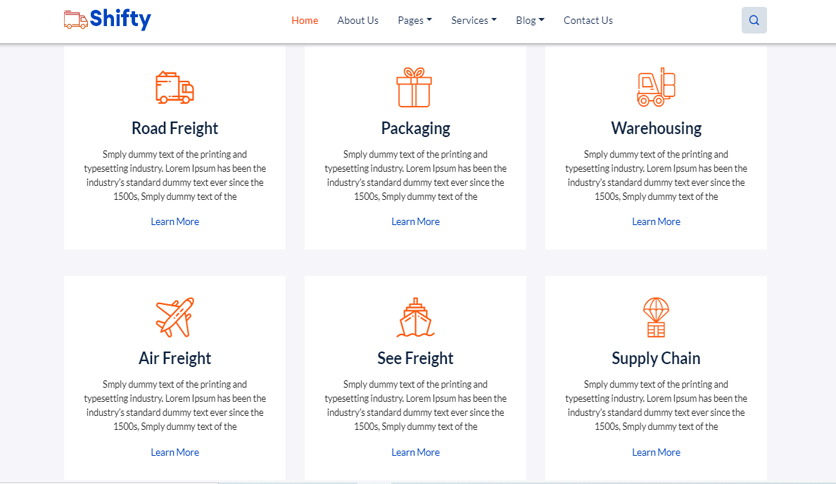The image size is (836, 484).
Task: Expand the Services dropdown menu
Action: 473,20
